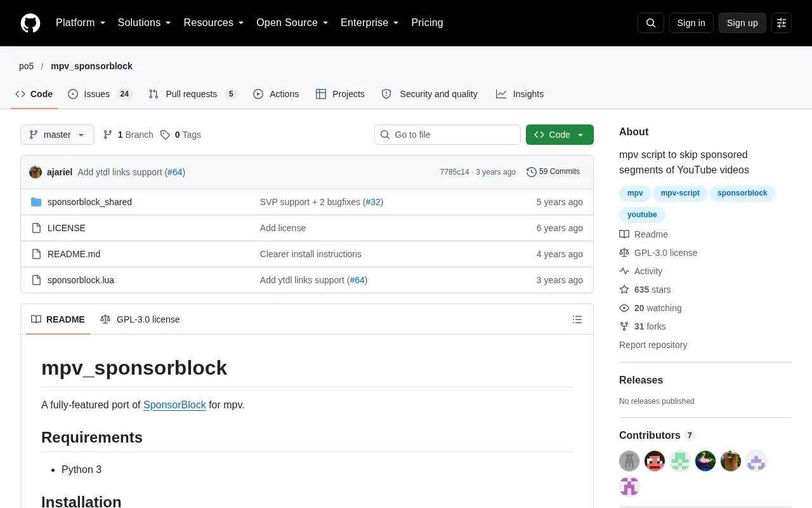Switch to the Issues tab
Viewport: 812px width, 508px height.
coord(100,94)
